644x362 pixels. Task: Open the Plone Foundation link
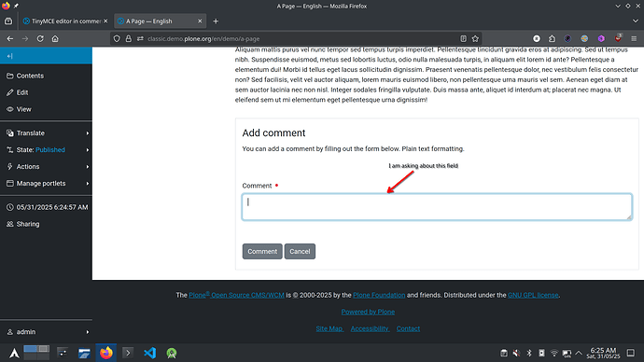click(379, 295)
